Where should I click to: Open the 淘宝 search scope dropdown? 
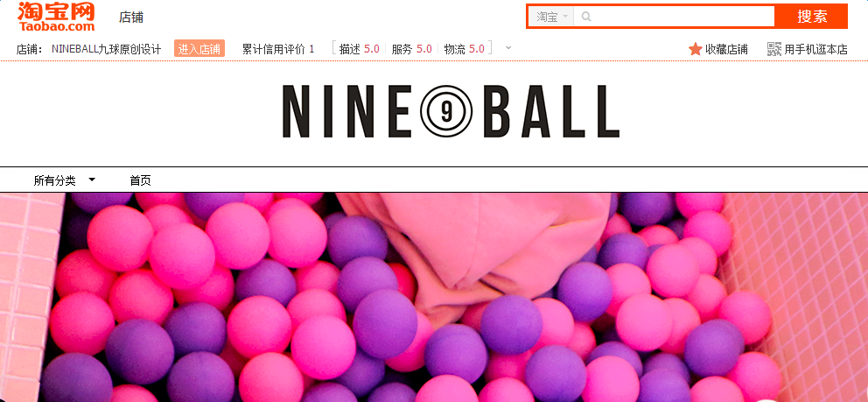(551, 17)
